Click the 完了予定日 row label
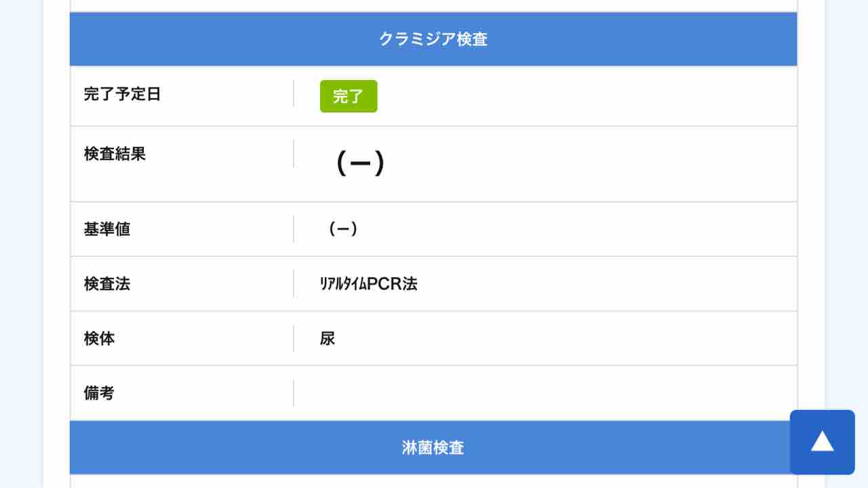Viewport: 868px width, 488px height. 122,94
